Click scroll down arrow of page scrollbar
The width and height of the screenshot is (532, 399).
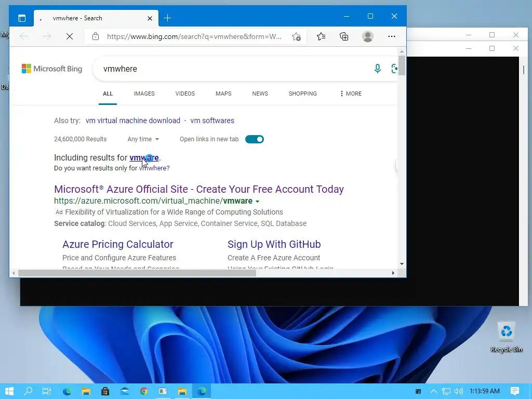402,263
